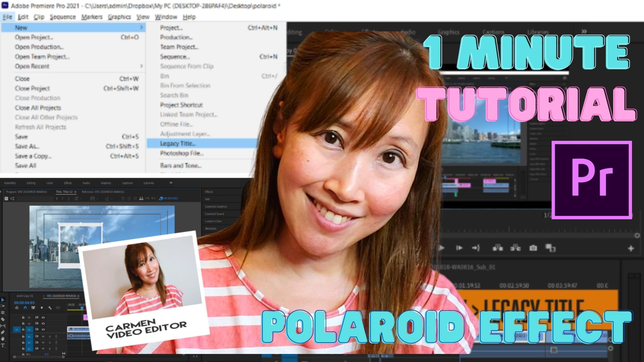Click the 00:00:04:03 timeline timecode
The height and width of the screenshot is (362, 644).
click(24, 303)
